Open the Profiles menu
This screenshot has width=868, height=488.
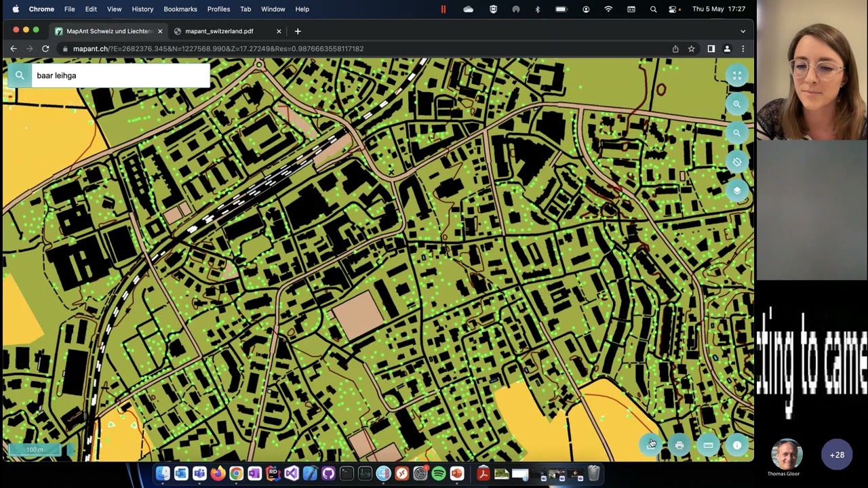218,9
